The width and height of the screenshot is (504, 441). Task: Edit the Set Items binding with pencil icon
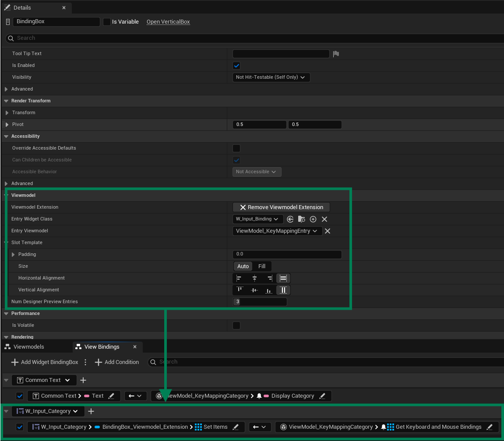click(236, 427)
